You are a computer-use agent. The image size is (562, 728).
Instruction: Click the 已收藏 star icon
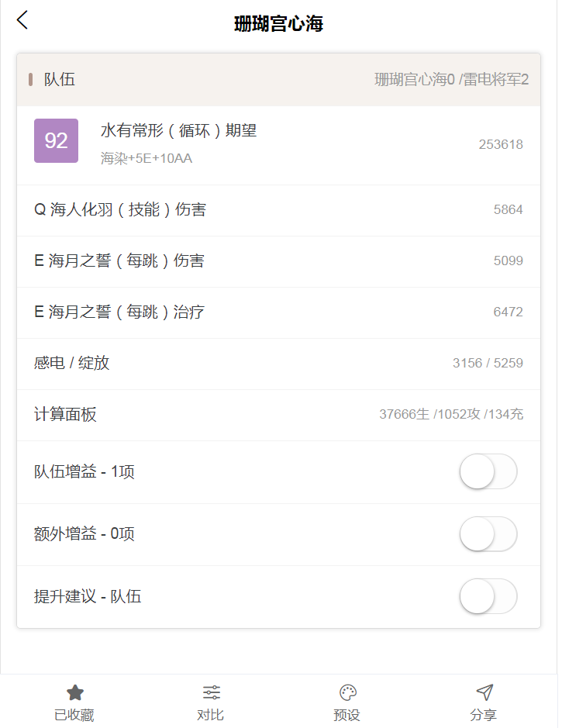pos(74,693)
